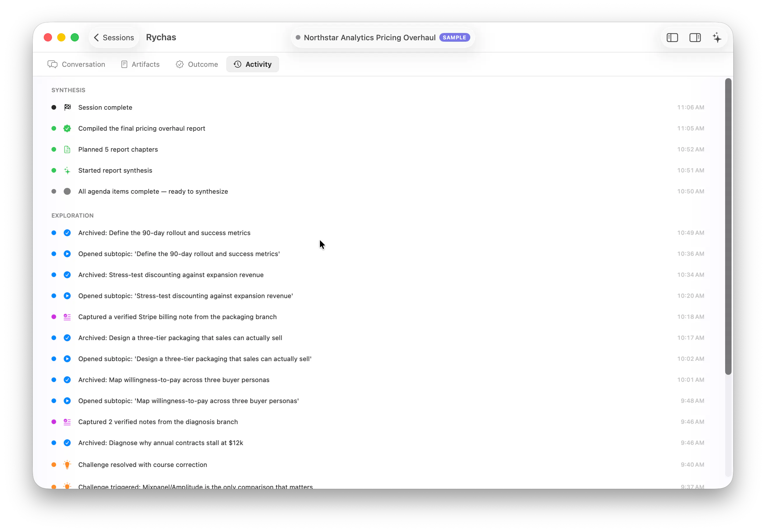Click the sparkle assistant icon in toolbar
Screen dimensions: 766x532
717,38
